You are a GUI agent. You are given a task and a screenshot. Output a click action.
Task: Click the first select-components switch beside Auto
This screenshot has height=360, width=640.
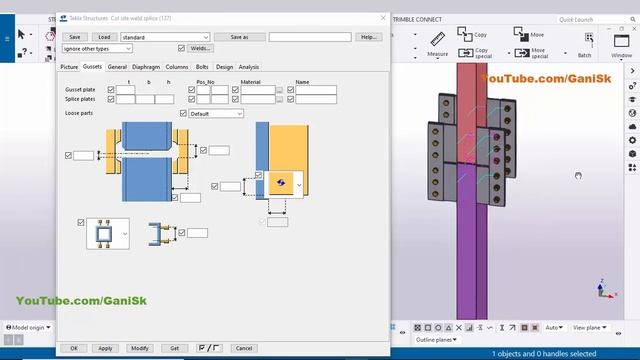[x=524, y=328]
